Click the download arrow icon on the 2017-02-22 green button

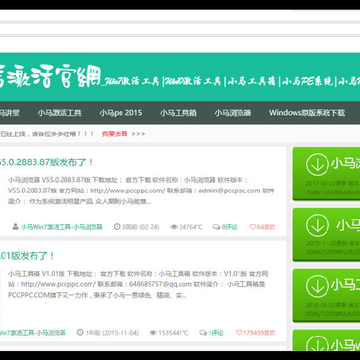[x=317, y=165]
